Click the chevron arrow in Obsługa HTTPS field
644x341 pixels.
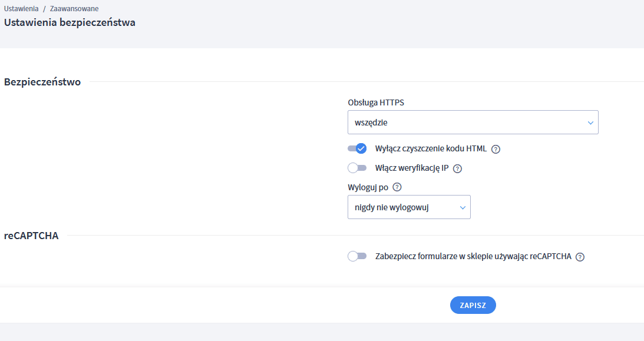pyautogui.click(x=590, y=123)
